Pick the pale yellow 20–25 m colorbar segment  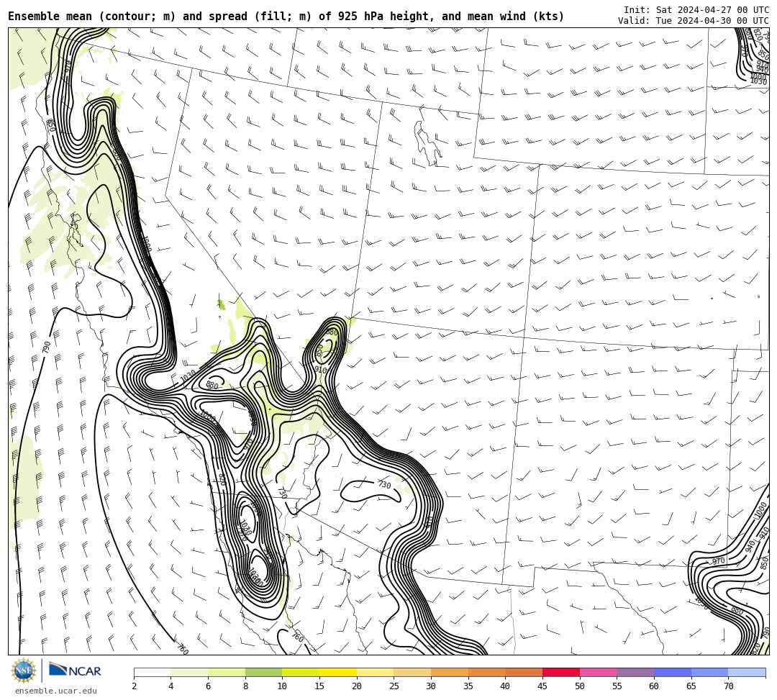(x=375, y=672)
